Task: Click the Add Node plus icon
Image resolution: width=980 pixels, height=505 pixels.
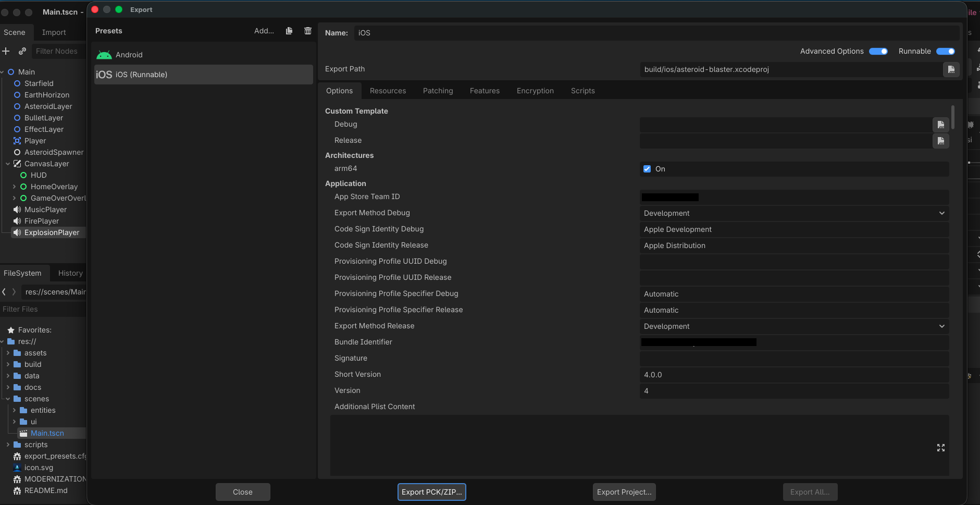Action: 6,51
